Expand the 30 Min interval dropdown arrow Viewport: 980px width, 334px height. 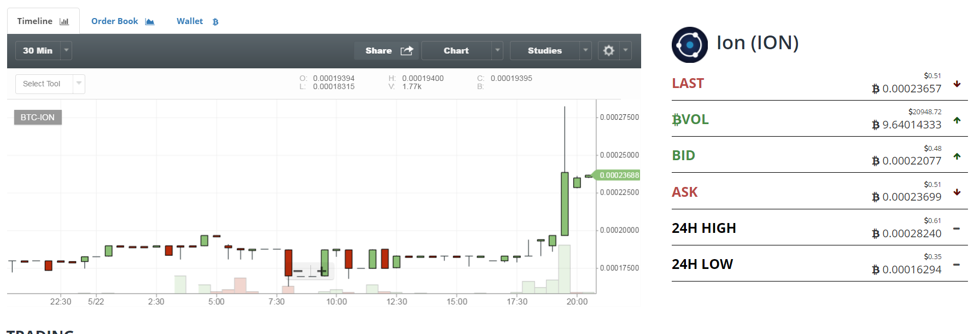coord(66,51)
